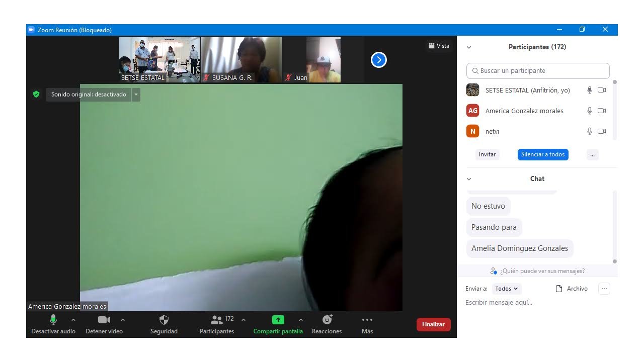Open the Participantes people icon in toolbar

(217, 320)
